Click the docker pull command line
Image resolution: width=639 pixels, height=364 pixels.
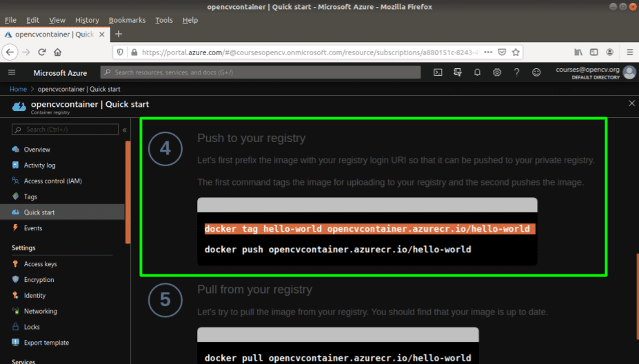coord(338,358)
